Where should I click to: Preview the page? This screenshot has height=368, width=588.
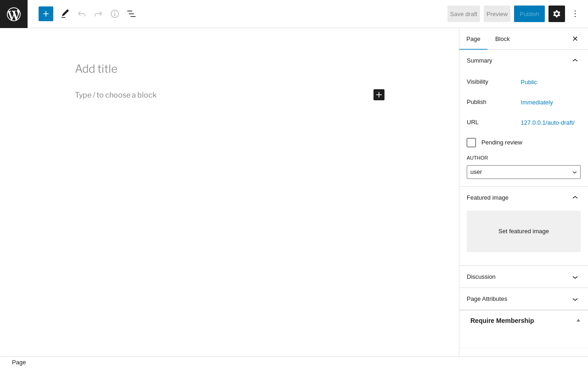click(x=497, y=14)
